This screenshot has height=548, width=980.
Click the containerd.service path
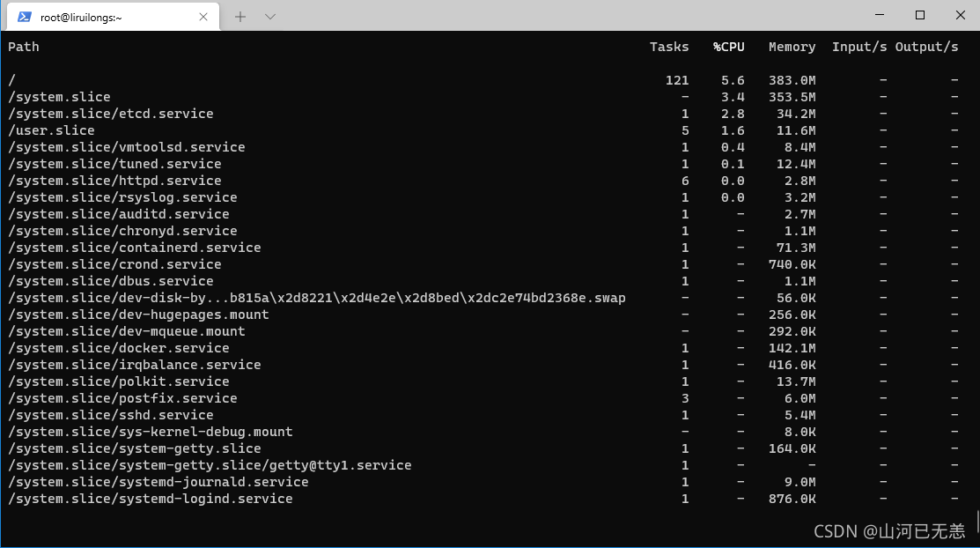pos(135,248)
